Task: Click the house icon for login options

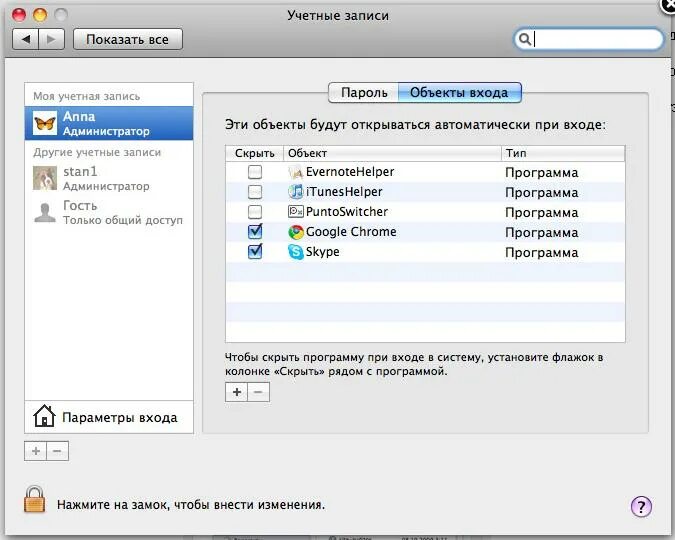Action: pyautogui.click(x=44, y=416)
